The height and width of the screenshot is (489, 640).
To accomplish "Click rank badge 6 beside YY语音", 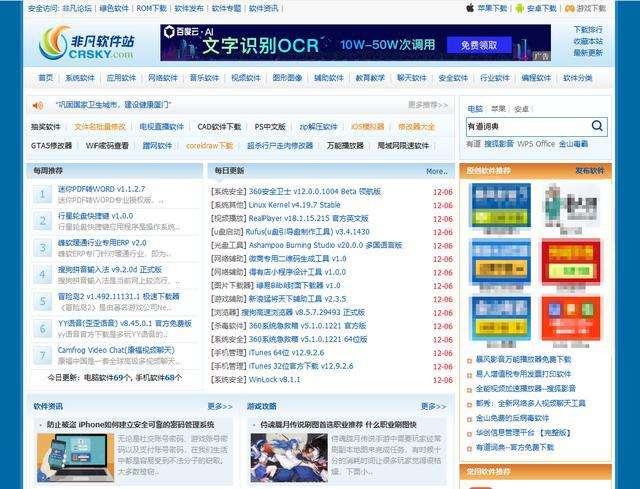I will [42, 329].
